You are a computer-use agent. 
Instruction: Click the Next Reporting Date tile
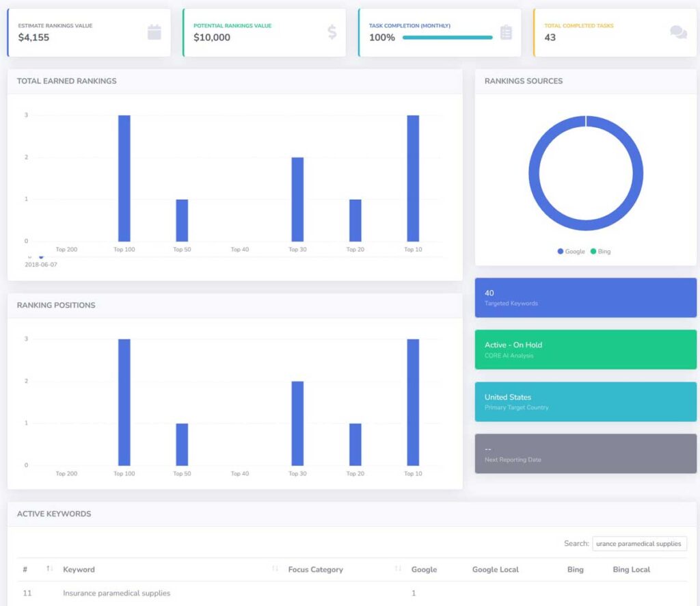click(585, 453)
